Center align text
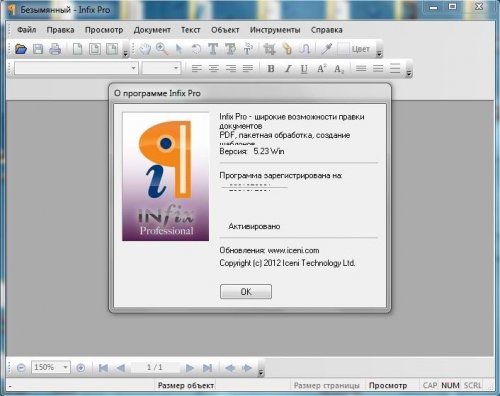The image size is (500, 396). pos(214,69)
